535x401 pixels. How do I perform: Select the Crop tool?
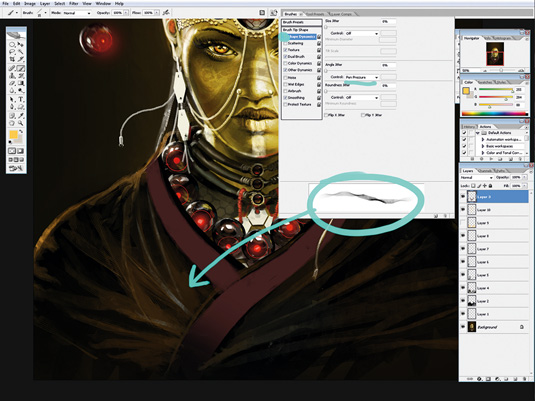12,59
